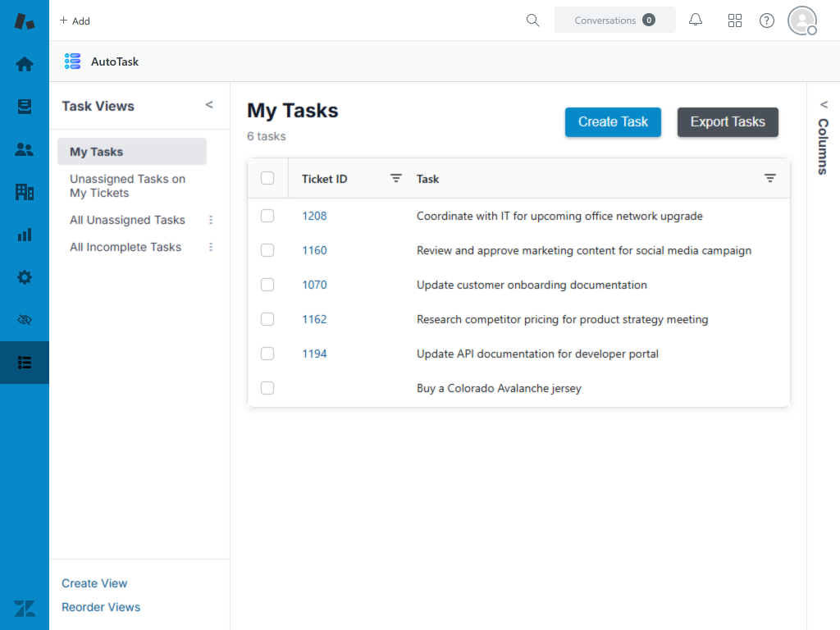Open the Reporting bar chart icon

(x=25, y=235)
